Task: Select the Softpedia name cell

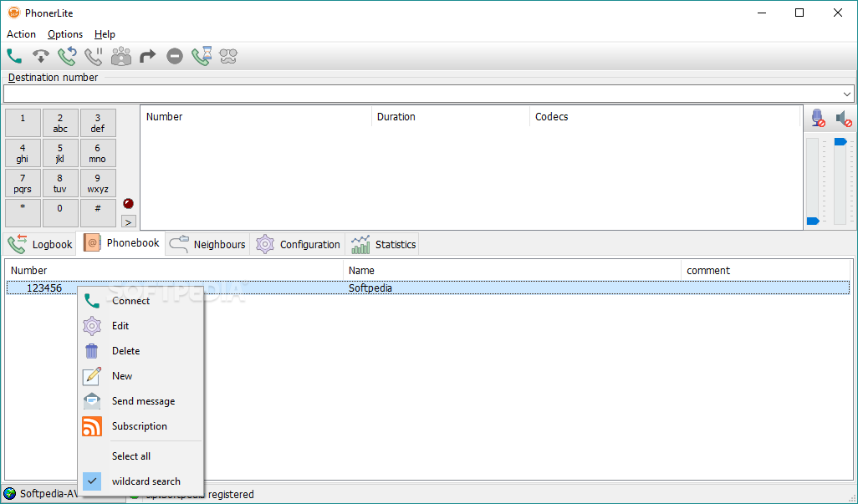Action: (x=370, y=288)
